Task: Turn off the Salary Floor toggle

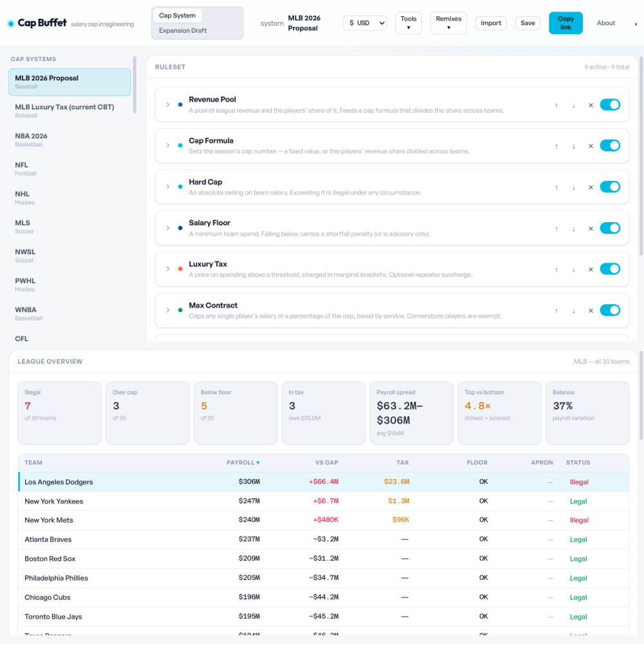Action: coord(610,228)
